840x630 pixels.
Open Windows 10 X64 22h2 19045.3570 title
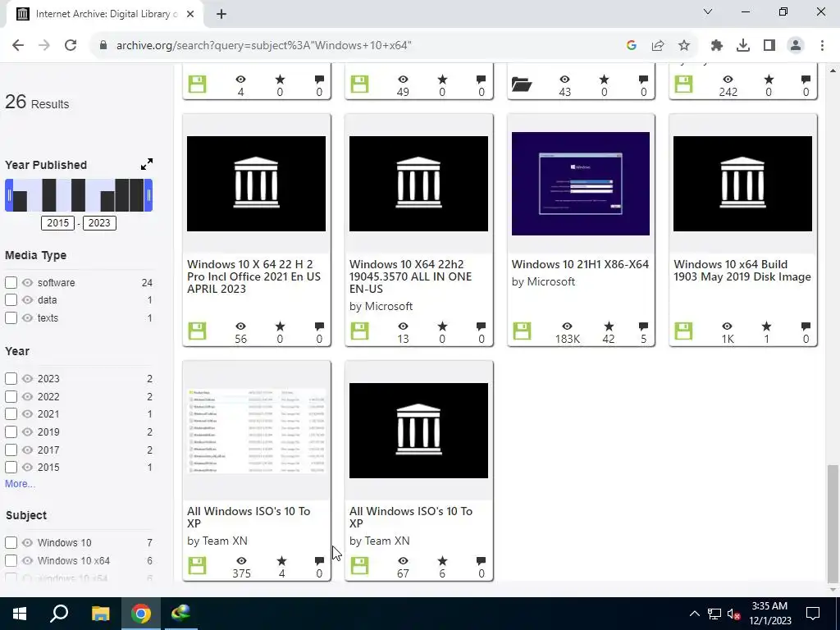coord(410,276)
